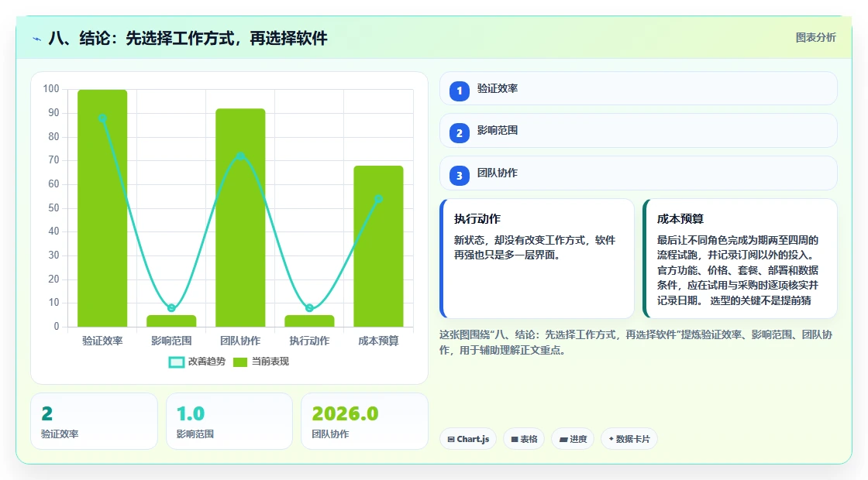Viewport: 868px width, 480px height.
Task: Open the 成本预算 card
Action: [739, 259]
